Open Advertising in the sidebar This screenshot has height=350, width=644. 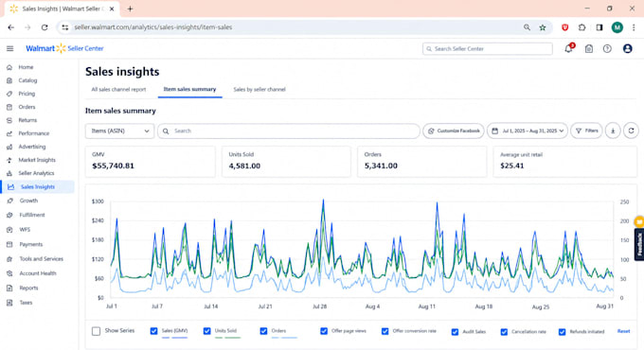pyautogui.click(x=31, y=147)
